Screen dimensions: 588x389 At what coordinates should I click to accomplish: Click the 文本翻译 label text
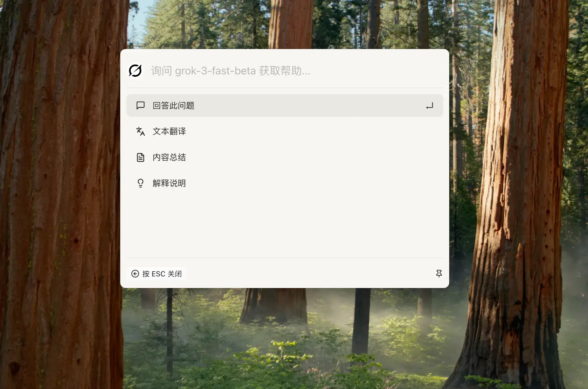pos(169,131)
